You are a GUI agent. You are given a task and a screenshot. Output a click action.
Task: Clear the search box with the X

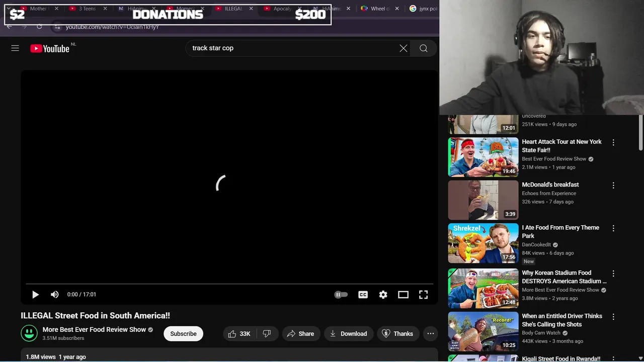[x=404, y=48]
